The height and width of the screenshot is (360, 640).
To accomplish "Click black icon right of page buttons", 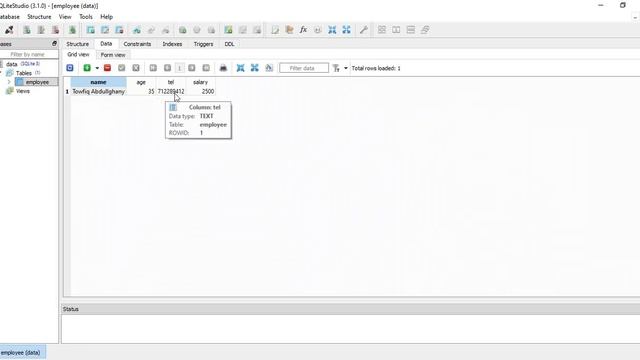I will pos(223,68).
